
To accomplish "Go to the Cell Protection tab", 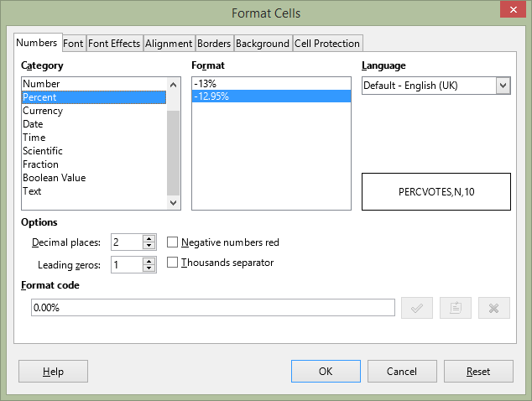I will (327, 44).
